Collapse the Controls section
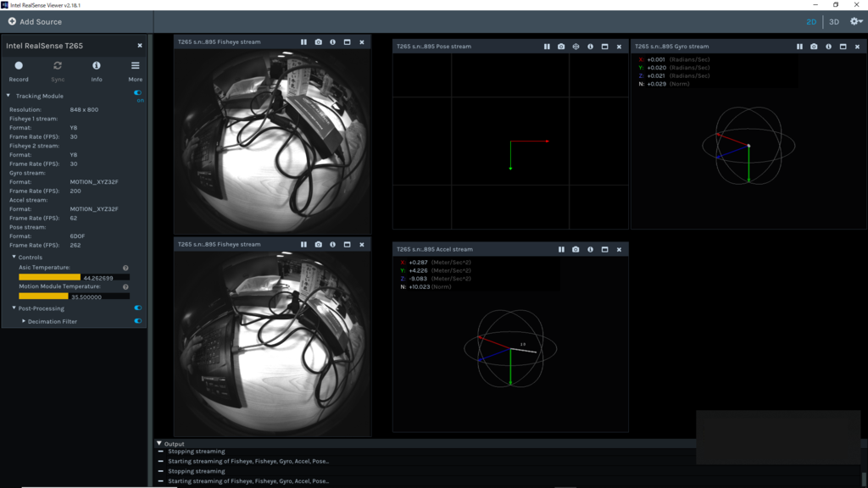Image resolution: width=868 pixels, height=488 pixels. pyautogui.click(x=14, y=257)
